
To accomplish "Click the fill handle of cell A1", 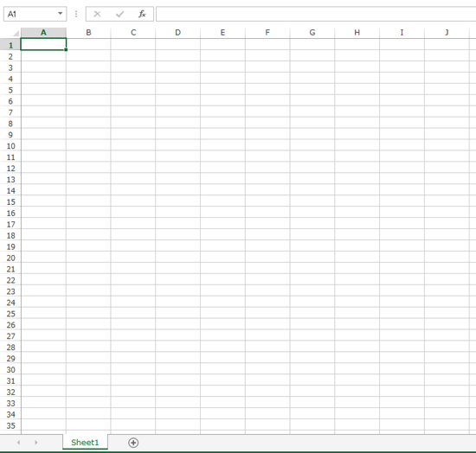I will (66, 50).
